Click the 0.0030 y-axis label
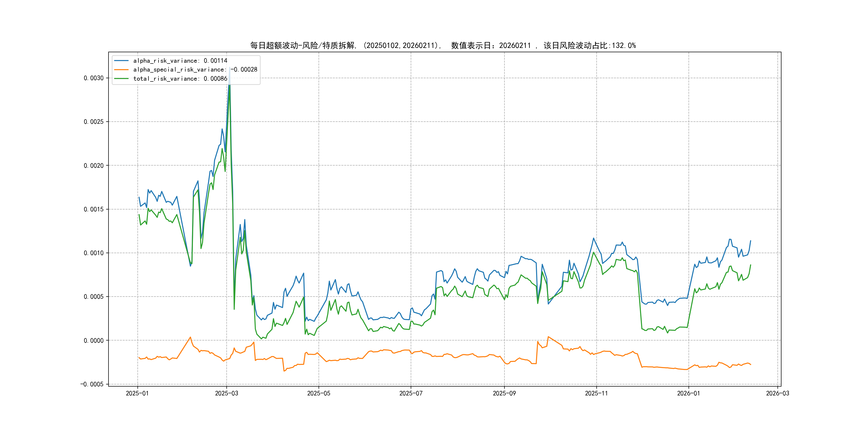The height and width of the screenshot is (434, 868). click(94, 78)
